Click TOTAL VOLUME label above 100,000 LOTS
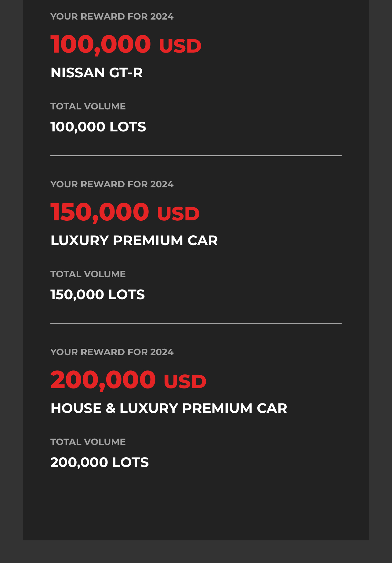 click(x=88, y=106)
